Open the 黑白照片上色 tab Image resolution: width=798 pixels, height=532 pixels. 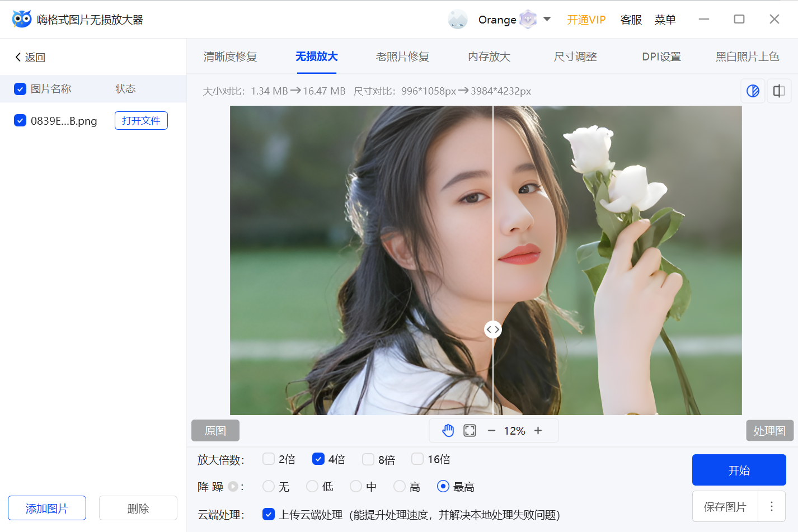coord(747,57)
